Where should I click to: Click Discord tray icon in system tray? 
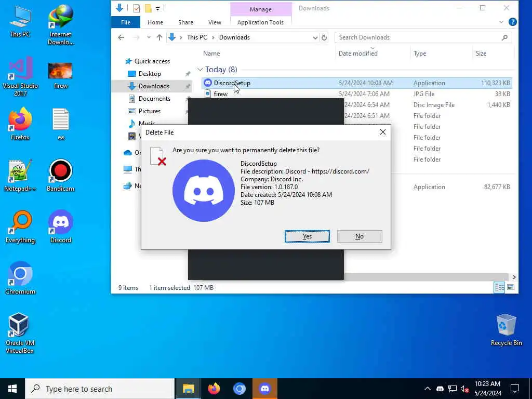440,389
